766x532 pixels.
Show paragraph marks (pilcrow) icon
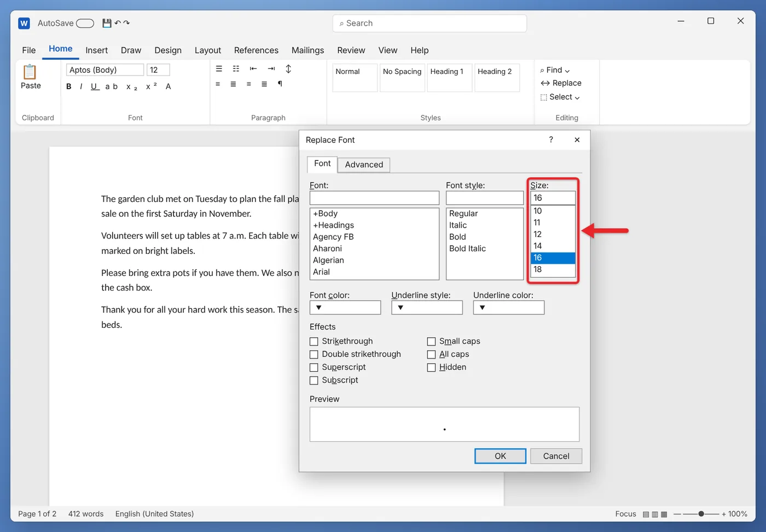tap(280, 84)
